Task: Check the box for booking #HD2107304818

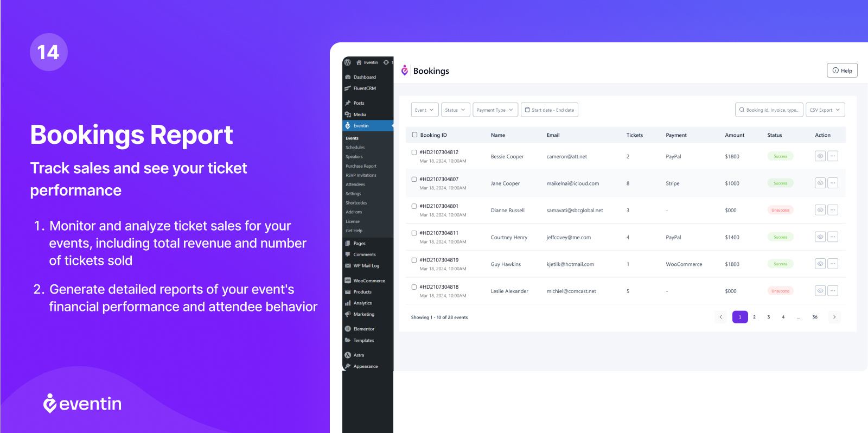Action: pyautogui.click(x=414, y=287)
